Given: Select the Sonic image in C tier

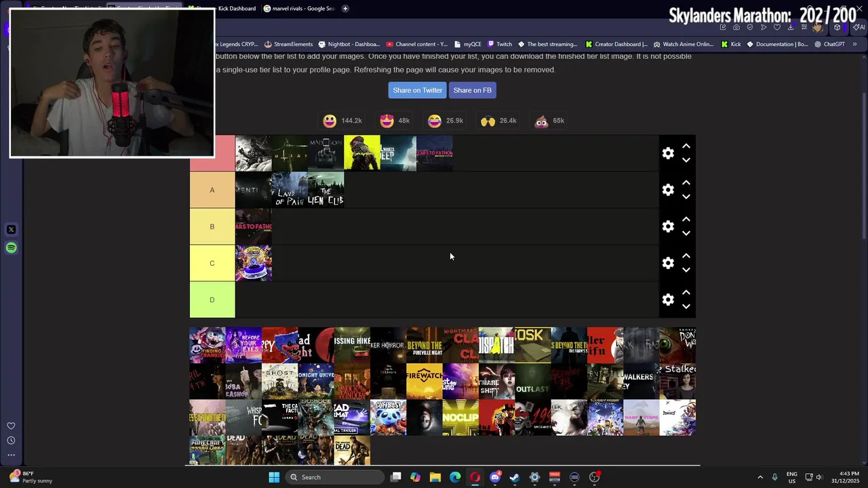Looking at the screenshot, I should [254, 263].
